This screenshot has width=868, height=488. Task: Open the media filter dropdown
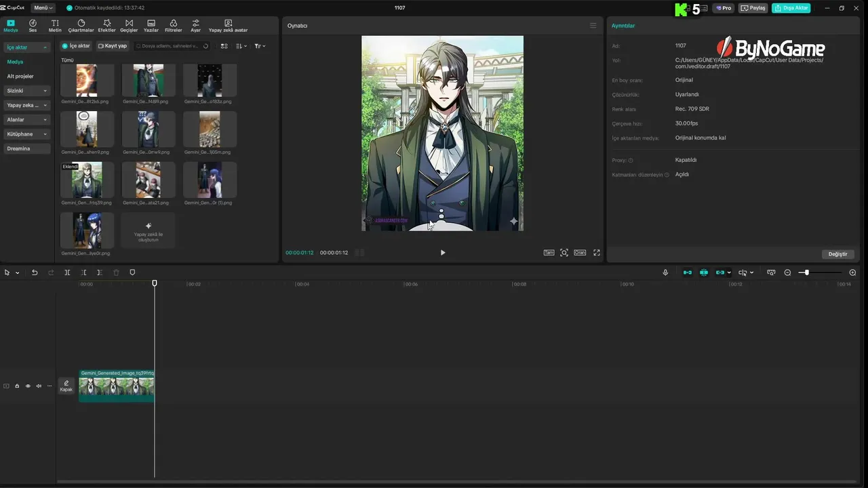point(260,46)
